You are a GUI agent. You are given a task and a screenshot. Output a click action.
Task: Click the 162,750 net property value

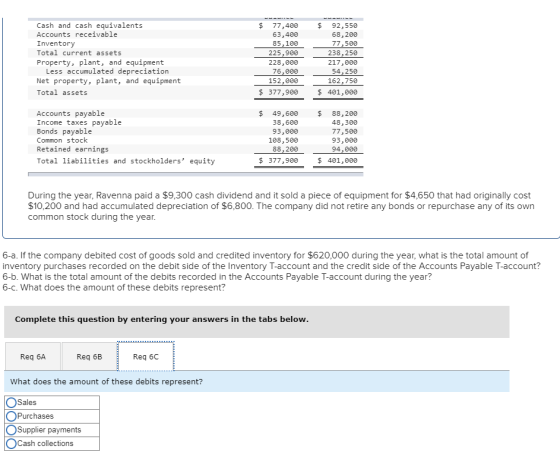[x=342, y=81]
